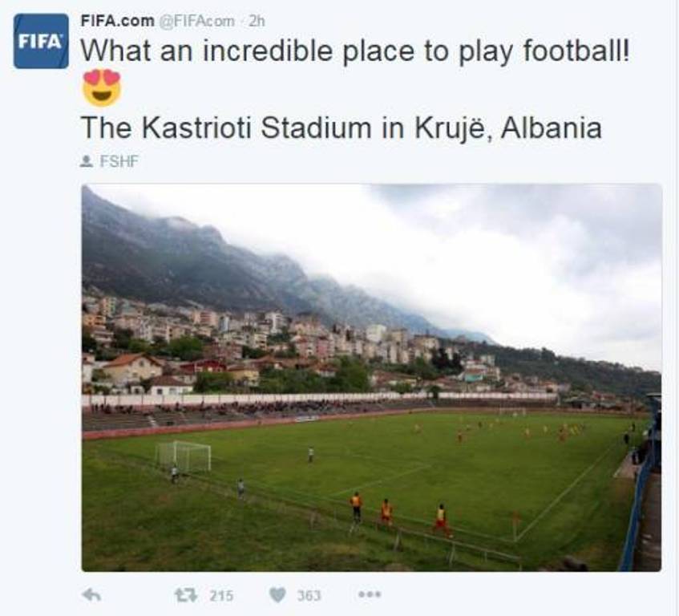The width and height of the screenshot is (679, 616).
Task: Click the 2h tweet timestamp
Action: (x=257, y=21)
